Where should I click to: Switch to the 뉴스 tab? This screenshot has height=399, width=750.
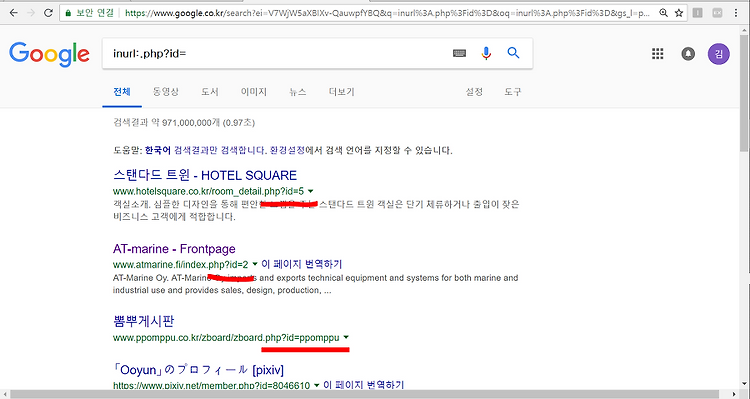(x=298, y=92)
